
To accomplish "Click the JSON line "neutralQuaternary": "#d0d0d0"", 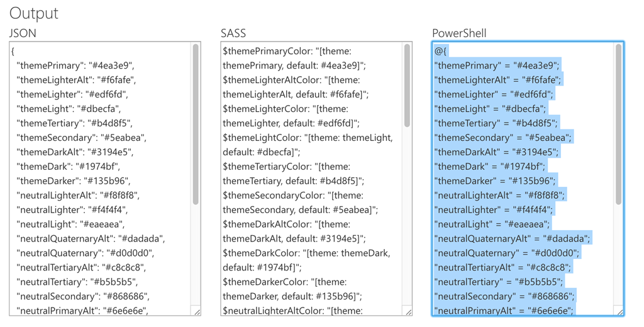I will point(85,253).
